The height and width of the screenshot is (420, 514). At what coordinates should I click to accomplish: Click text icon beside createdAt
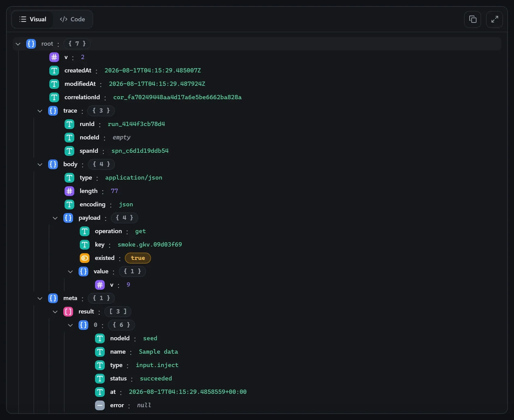[x=54, y=71]
